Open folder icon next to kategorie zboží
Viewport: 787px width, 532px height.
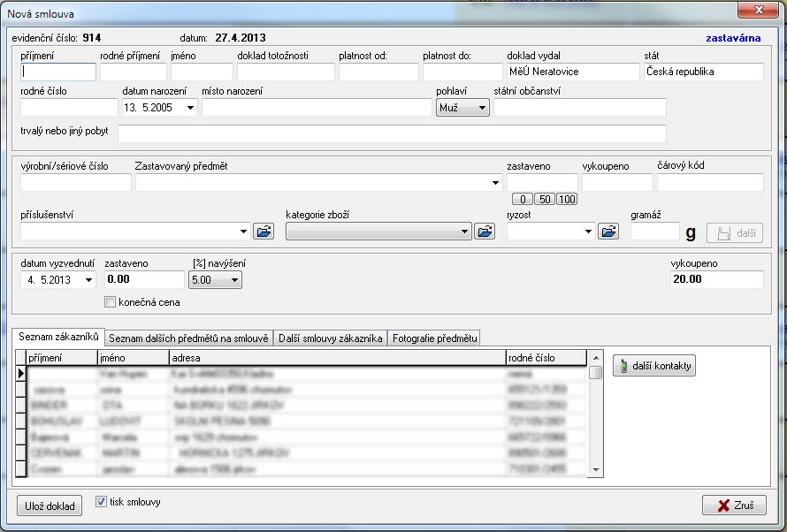point(485,232)
